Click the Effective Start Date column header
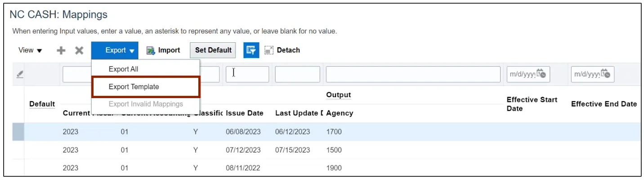 (x=532, y=104)
